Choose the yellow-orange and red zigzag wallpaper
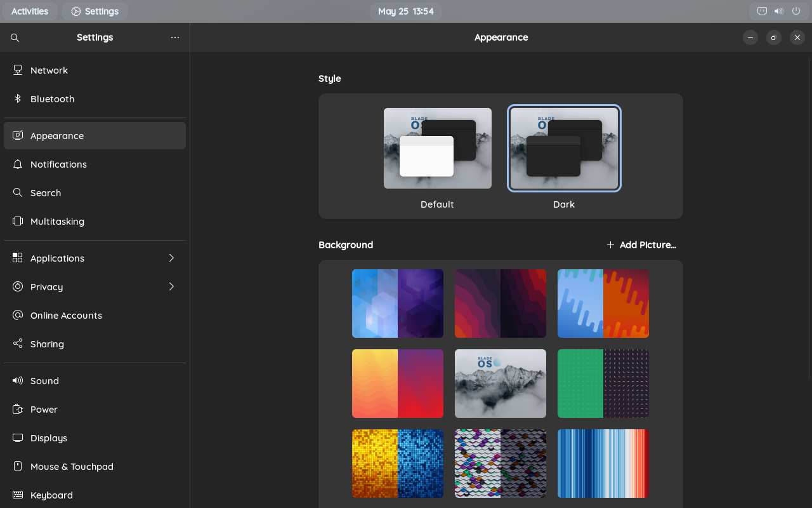812x508 pixels. point(398,384)
